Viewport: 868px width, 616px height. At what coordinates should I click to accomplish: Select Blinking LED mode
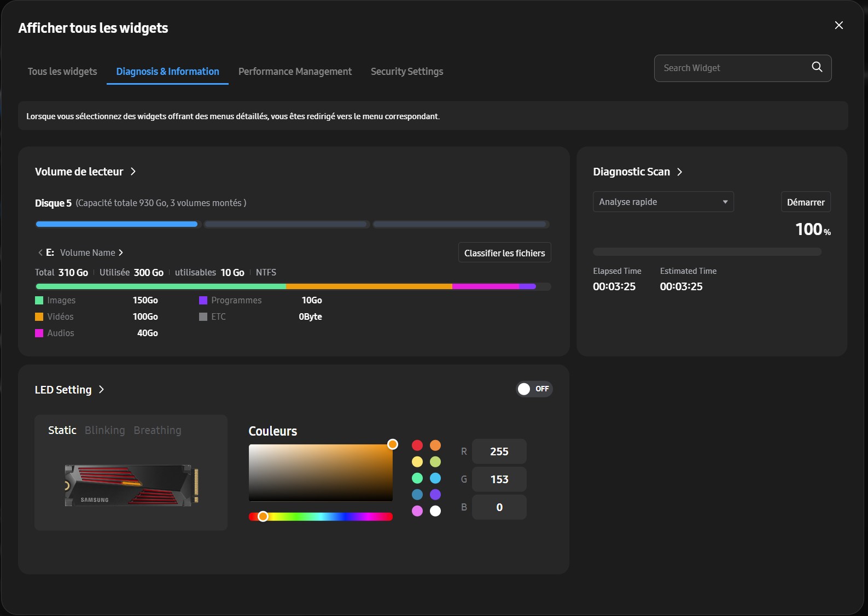(104, 430)
